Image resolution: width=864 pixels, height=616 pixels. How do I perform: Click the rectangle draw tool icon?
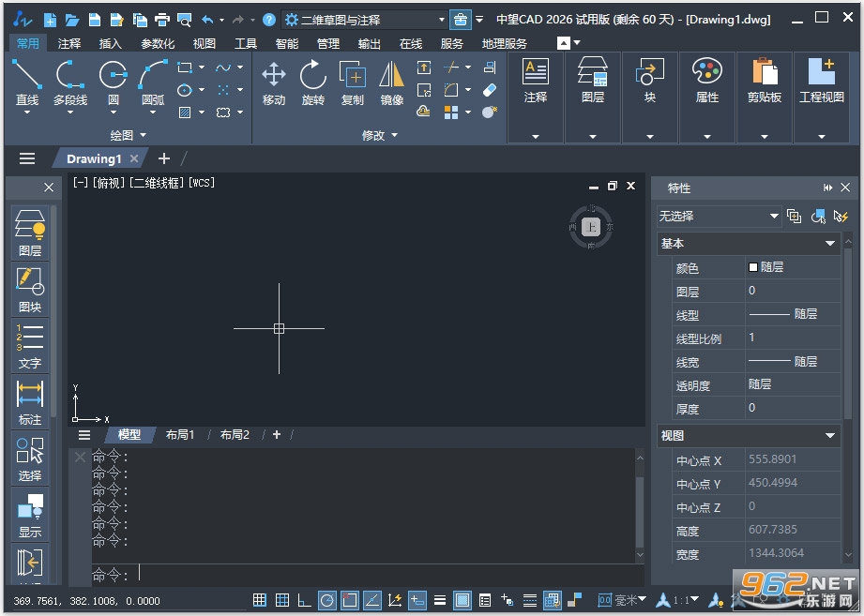185,68
